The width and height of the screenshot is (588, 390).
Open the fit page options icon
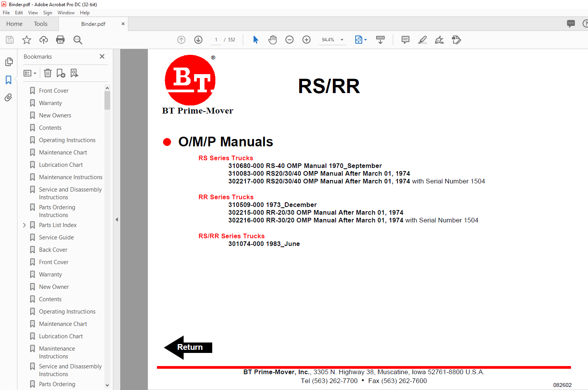point(359,40)
